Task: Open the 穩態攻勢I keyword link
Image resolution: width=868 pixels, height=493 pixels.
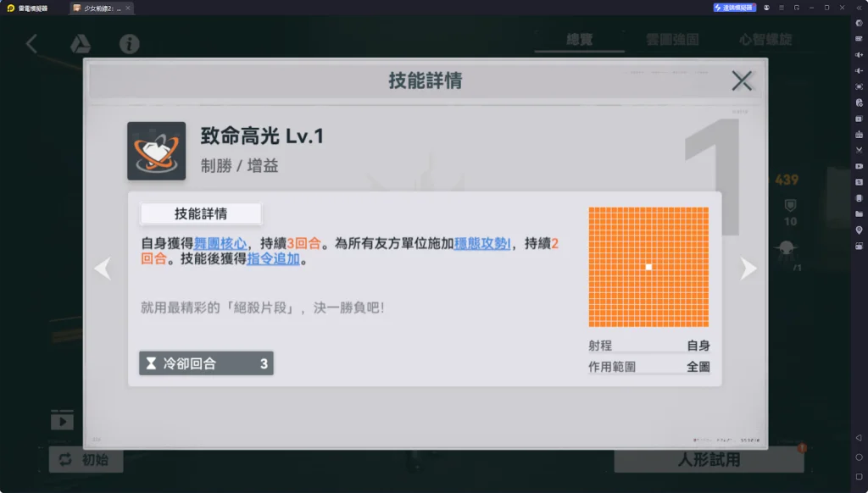Action: pyautogui.click(x=482, y=243)
